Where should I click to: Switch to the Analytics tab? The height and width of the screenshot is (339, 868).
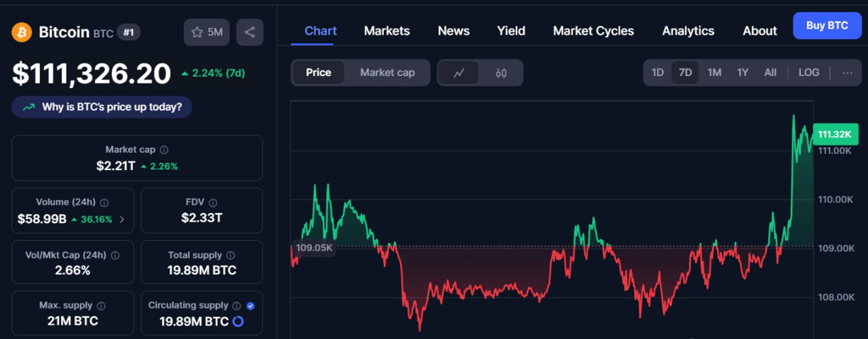click(688, 31)
